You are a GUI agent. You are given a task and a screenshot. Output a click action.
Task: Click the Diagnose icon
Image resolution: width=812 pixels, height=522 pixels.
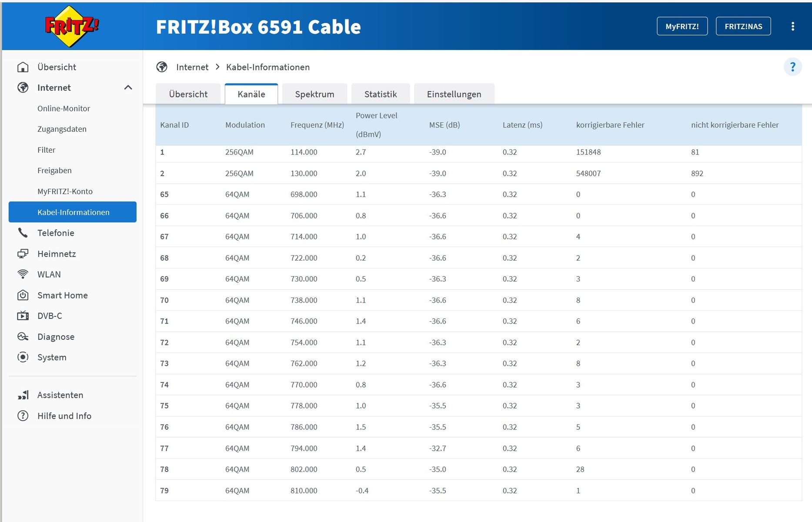(23, 337)
